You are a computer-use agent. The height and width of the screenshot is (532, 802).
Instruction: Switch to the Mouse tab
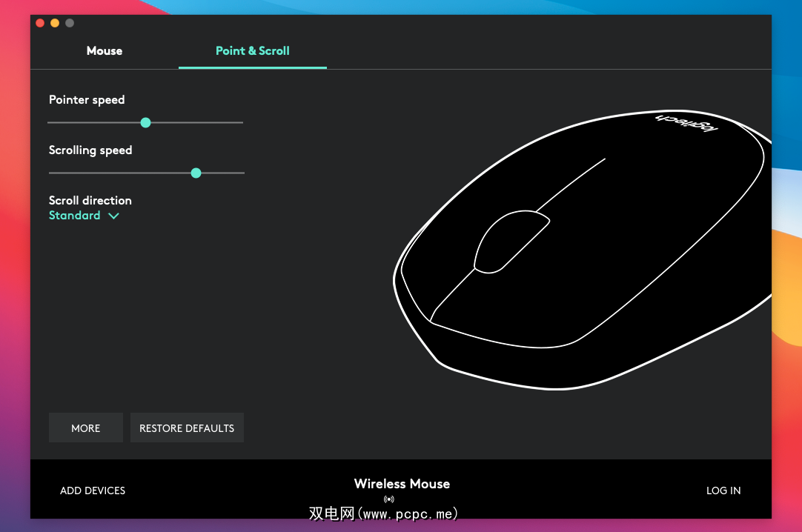tap(105, 50)
